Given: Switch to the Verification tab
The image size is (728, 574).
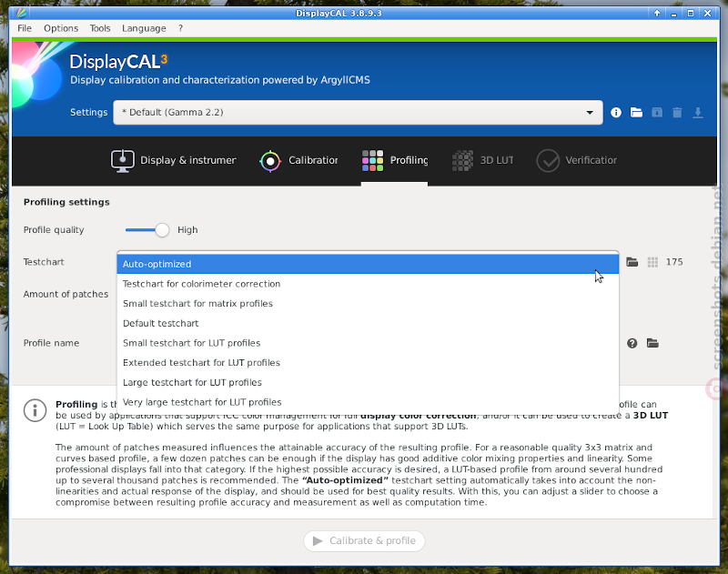Looking at the screenshot, I should (x=577, y=160).
